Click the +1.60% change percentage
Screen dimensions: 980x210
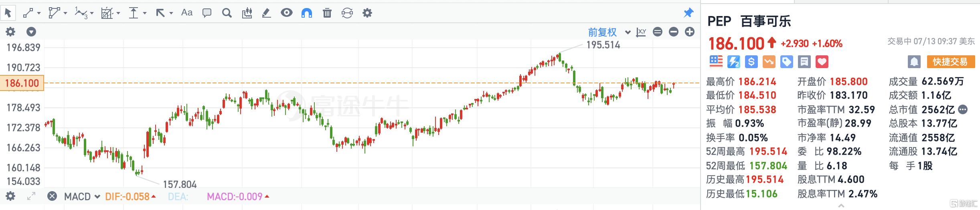click(827, 44)
